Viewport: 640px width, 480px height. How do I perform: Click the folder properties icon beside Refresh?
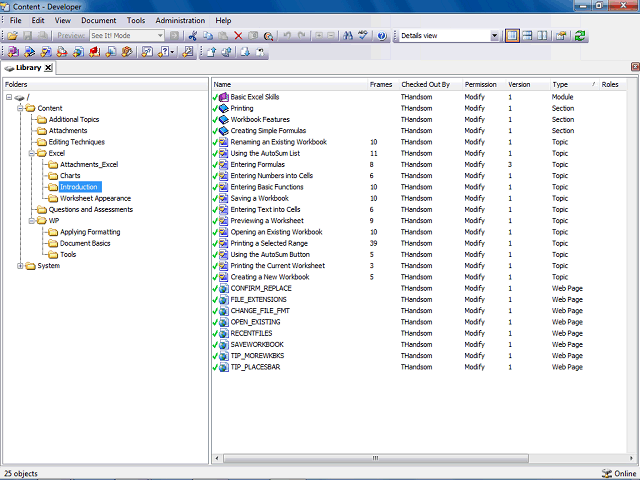point(561,36)
